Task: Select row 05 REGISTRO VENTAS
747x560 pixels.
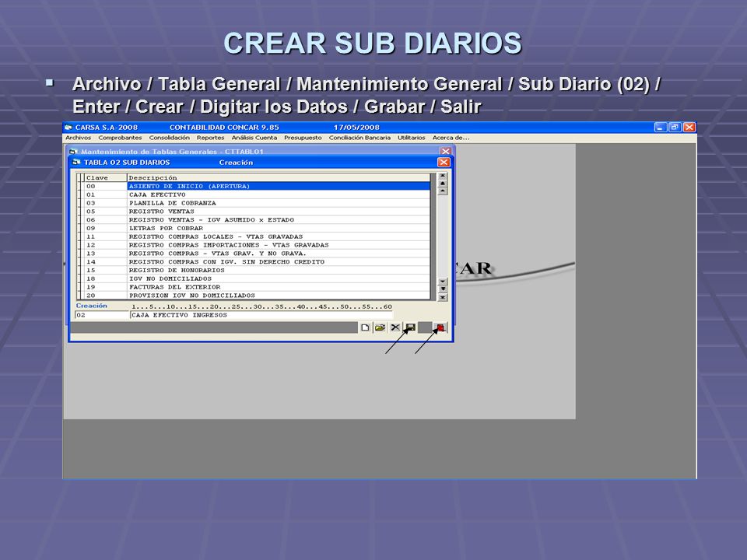Action: (x=258, y=212)
